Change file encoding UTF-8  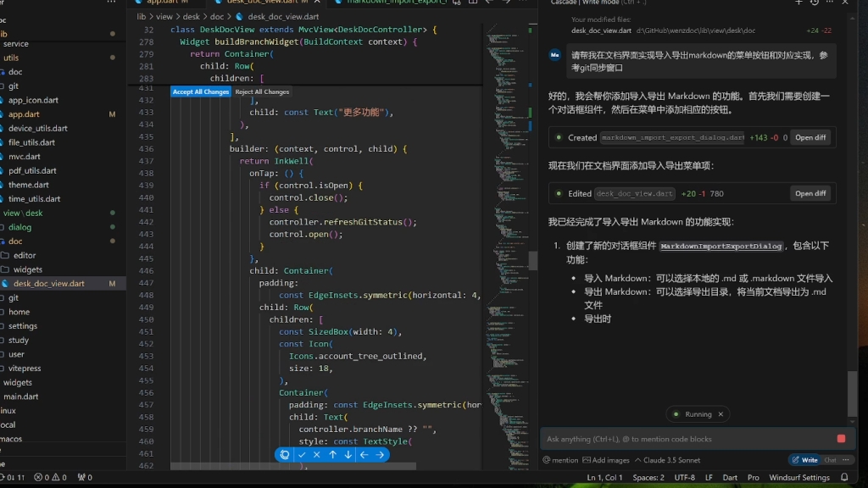684,477
